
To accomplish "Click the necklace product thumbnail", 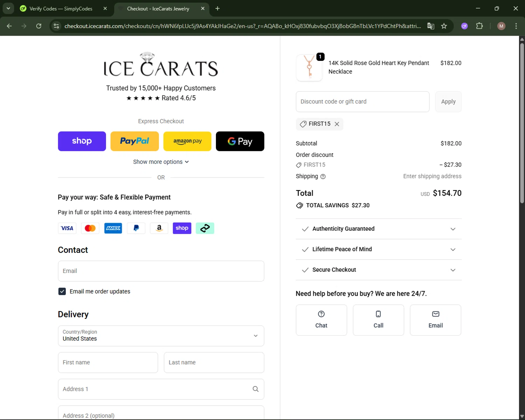I will (x=309, y=68).
